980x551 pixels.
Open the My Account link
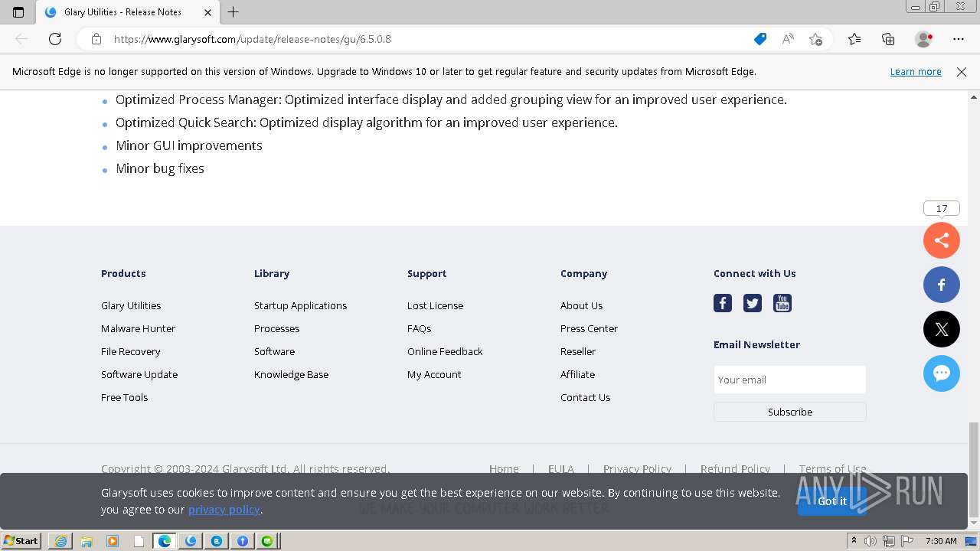434,374
